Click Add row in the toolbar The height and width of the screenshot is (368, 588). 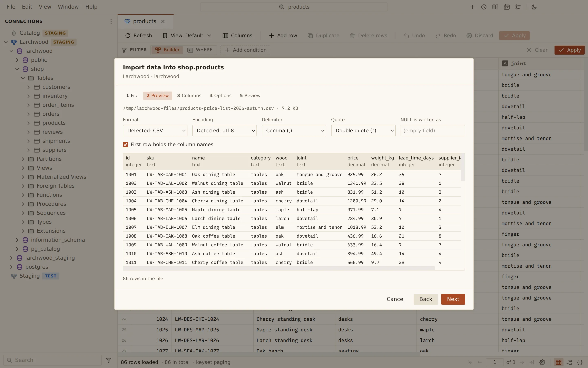283,36
